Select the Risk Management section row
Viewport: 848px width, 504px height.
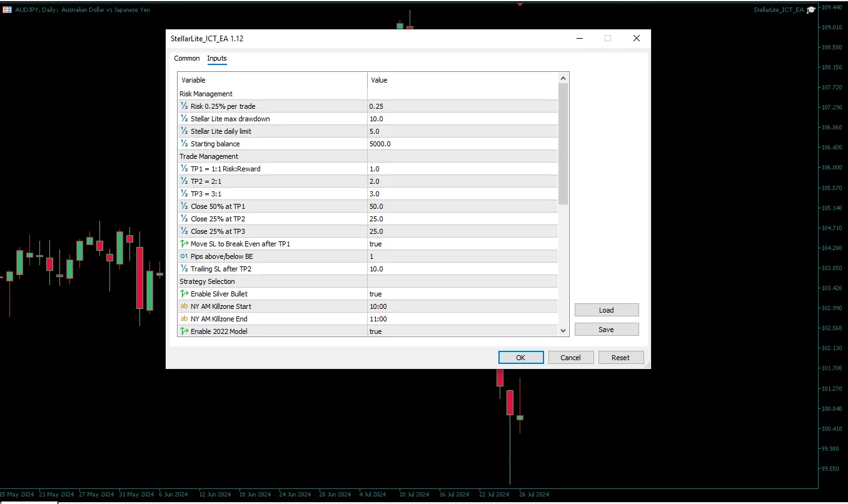(368, 94)
